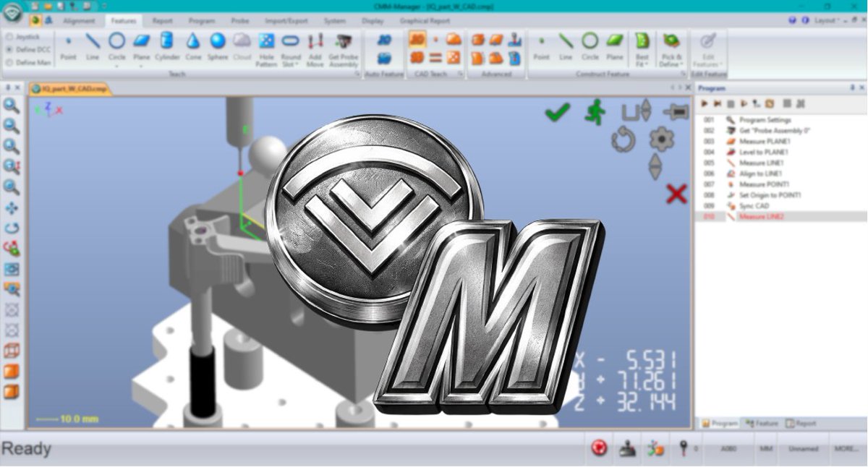Click the red wireframe cube icon
The width and height of the screenshot is (868, 467).
click(12, 351)
